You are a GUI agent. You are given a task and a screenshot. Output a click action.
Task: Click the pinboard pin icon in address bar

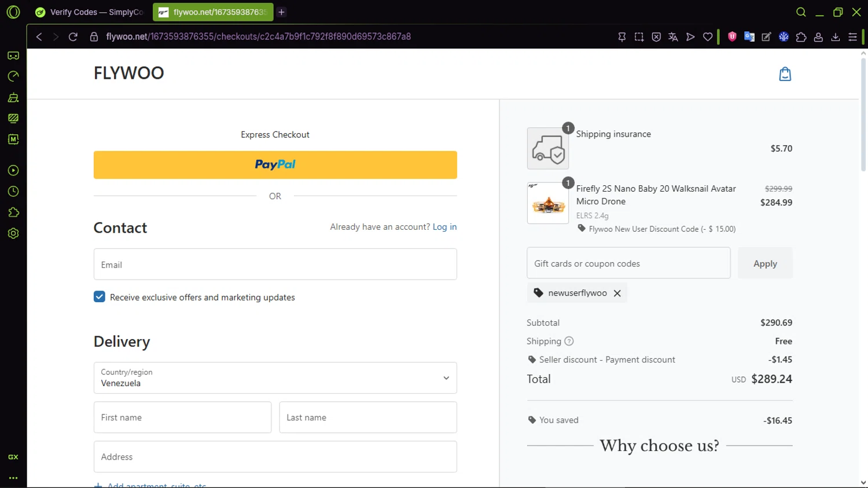[x=622, y=36]
